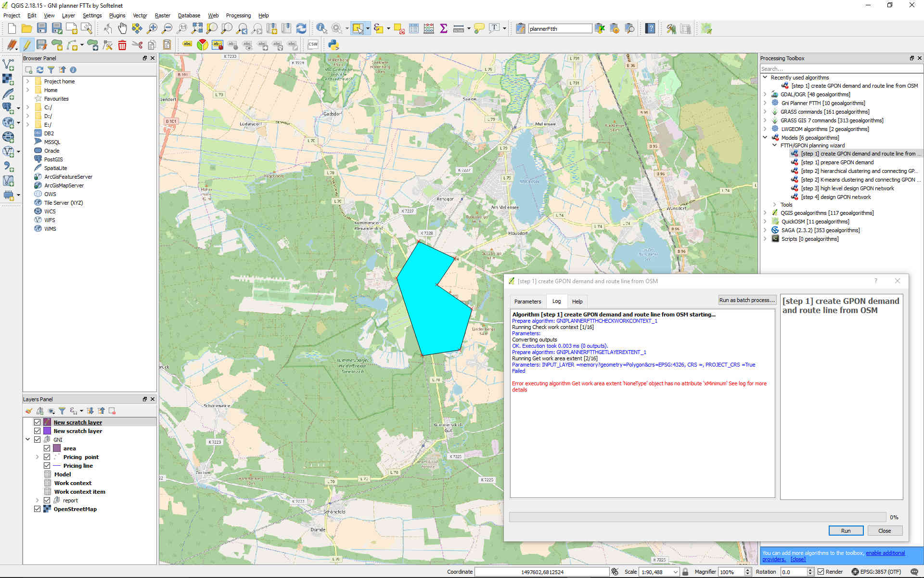924x578 pixels.
Task: Activate the Identify Features tool
Action: [321, 29]
